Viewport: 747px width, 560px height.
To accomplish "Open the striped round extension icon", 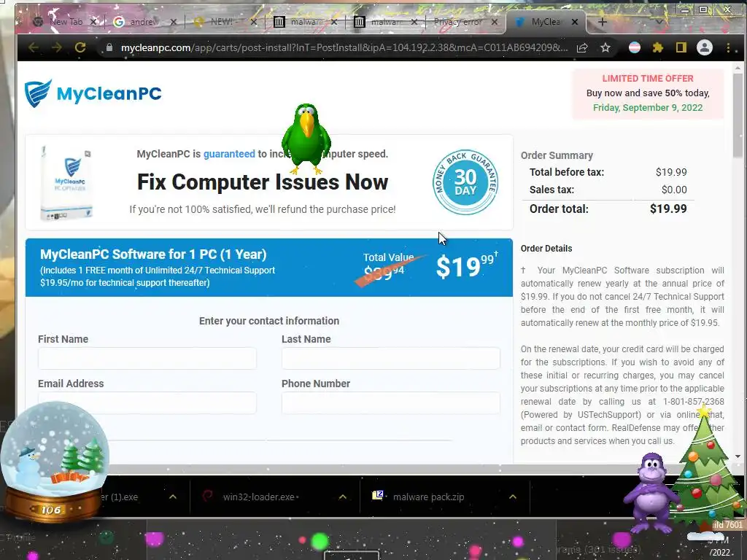I will click(634, 47).
